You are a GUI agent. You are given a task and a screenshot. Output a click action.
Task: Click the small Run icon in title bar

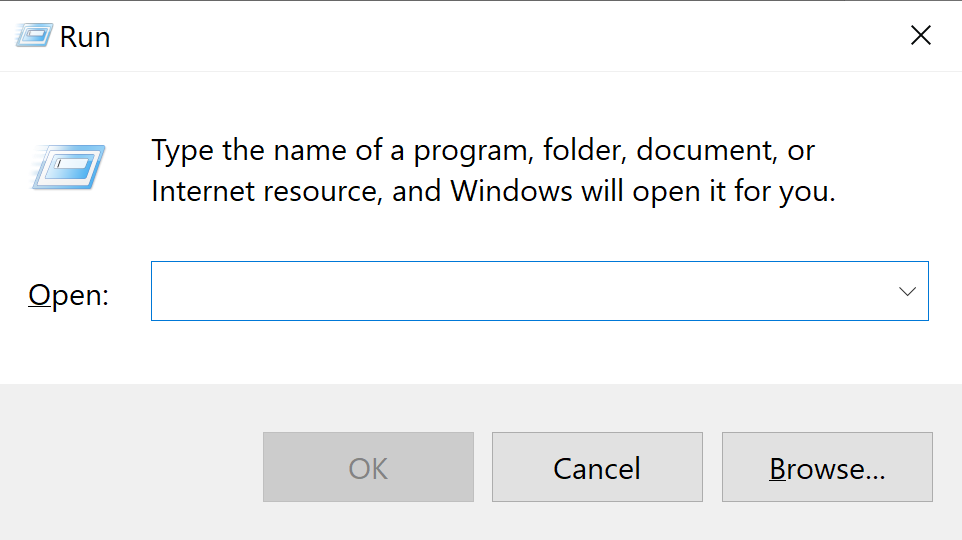click(x=33, y=36)
